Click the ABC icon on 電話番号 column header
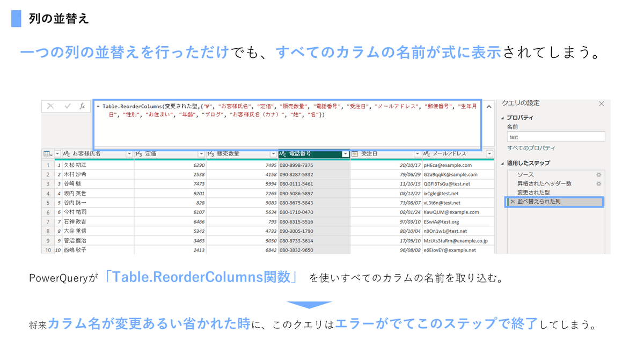This screenshot has height=362, width=644. click(283, 153)
